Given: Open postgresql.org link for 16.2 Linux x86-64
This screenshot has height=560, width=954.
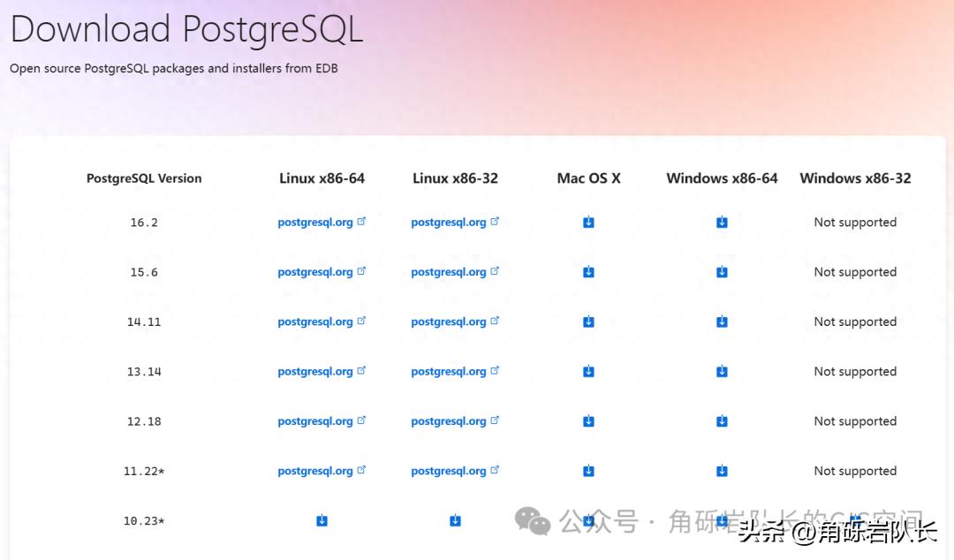Looking at the screenshot, I should [x=322, y=223].
